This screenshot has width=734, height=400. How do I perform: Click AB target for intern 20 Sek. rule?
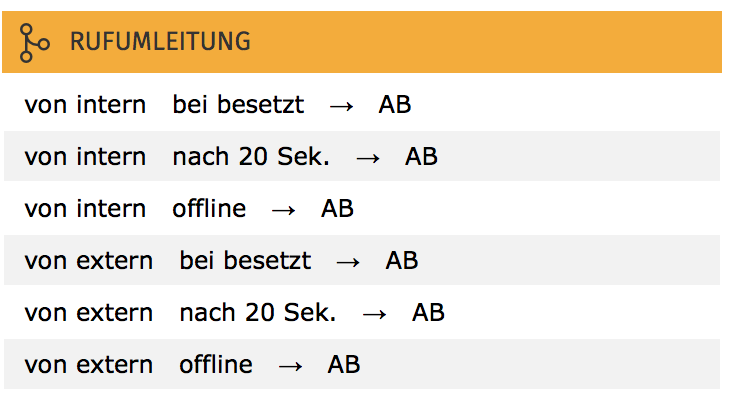[421, 157]
